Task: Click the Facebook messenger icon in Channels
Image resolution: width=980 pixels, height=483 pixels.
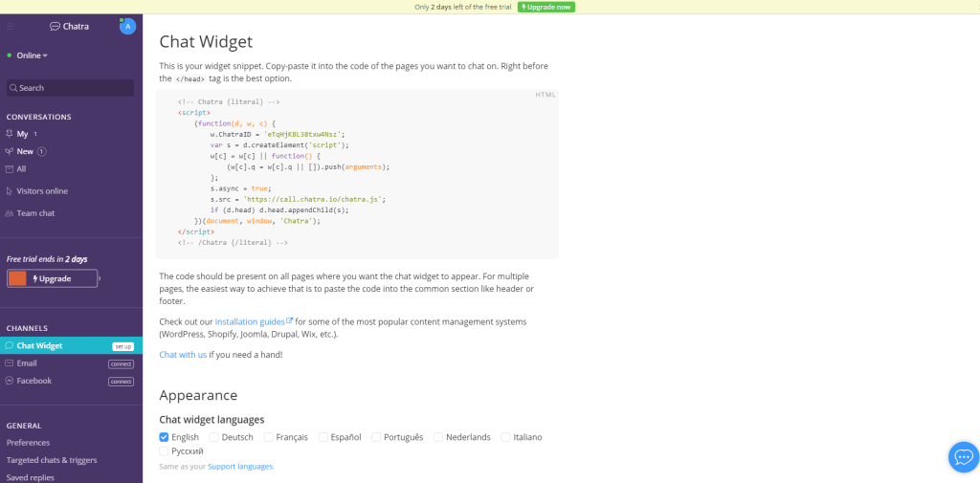Action: click(x=9, y=381)
